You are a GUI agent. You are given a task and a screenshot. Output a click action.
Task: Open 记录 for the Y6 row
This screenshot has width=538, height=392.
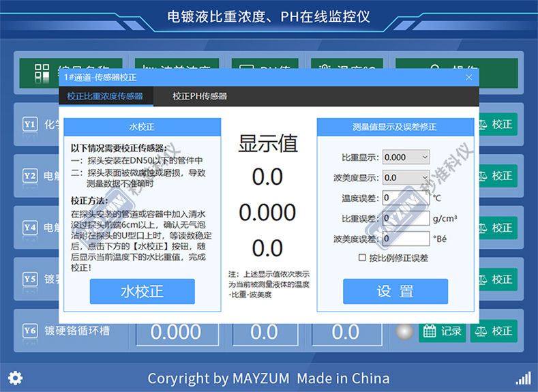click(442, 331)
